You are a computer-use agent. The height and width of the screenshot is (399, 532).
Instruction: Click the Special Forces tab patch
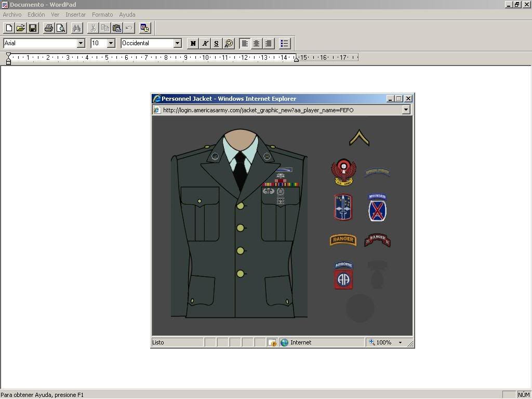(x=377, y=172)
